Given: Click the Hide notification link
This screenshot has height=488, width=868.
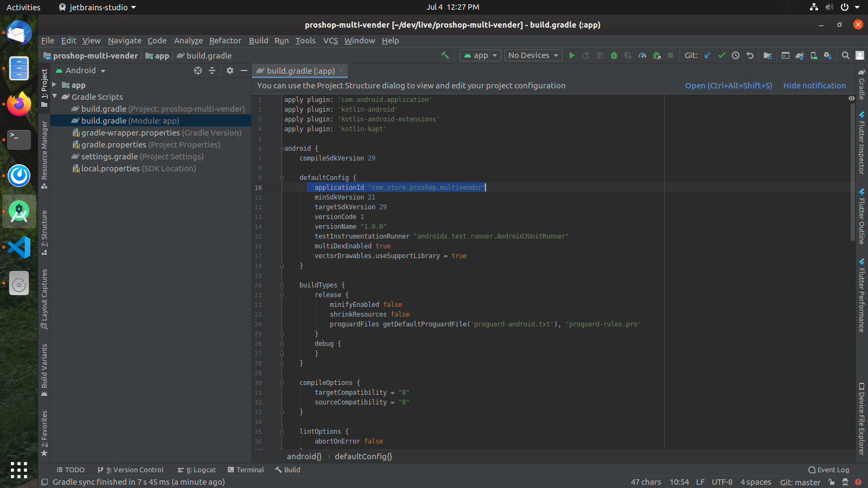Looking at the screenshot, I should (814, 86).
